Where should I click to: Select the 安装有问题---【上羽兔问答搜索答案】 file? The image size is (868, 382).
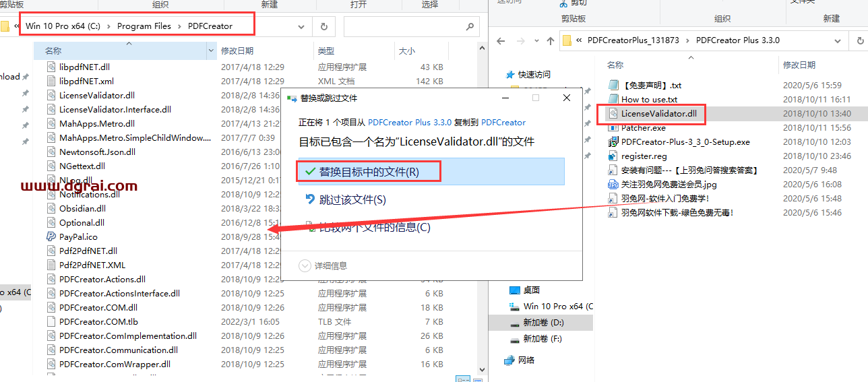[691, 170]
